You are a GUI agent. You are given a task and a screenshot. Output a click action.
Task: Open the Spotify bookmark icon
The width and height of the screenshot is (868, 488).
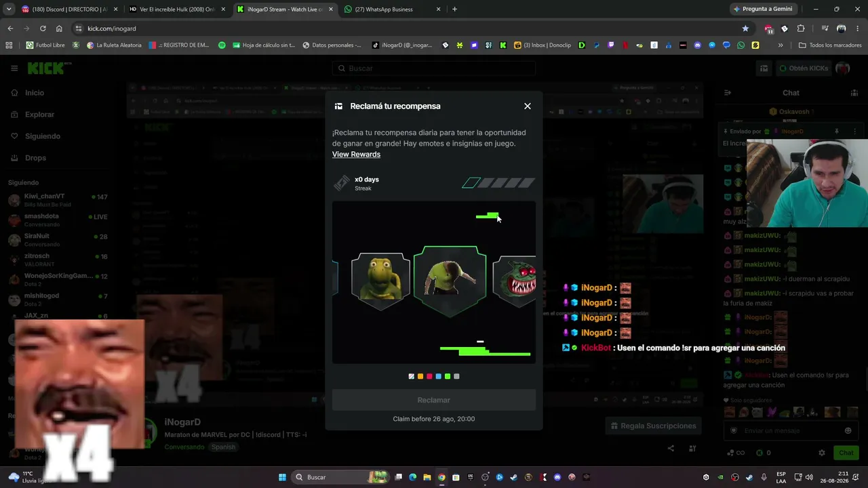(222, 45)
